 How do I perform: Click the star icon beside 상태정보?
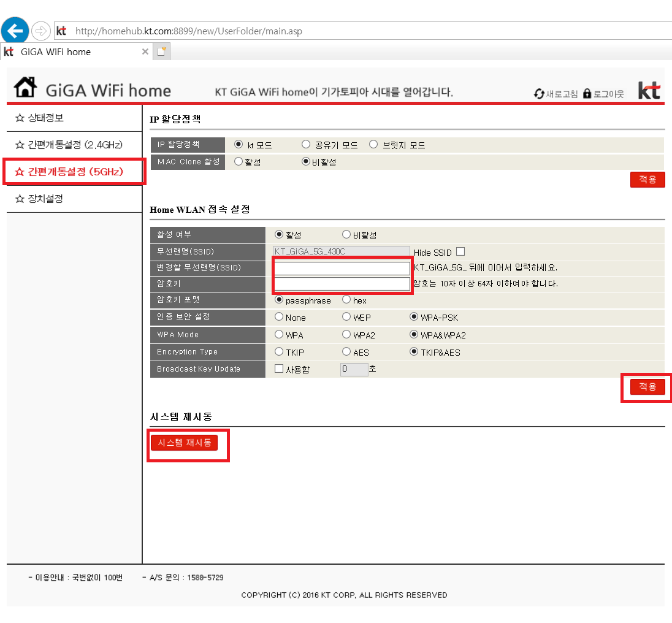(x=20, y=118)
